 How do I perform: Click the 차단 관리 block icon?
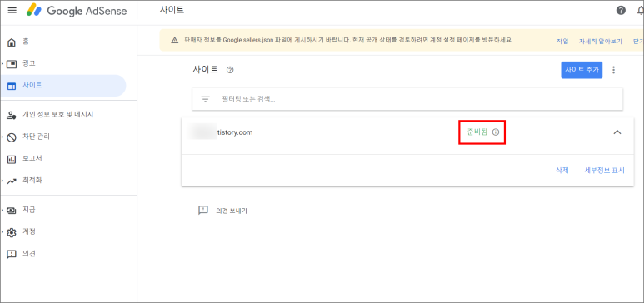pyautogui.click(x=12, y=137)
